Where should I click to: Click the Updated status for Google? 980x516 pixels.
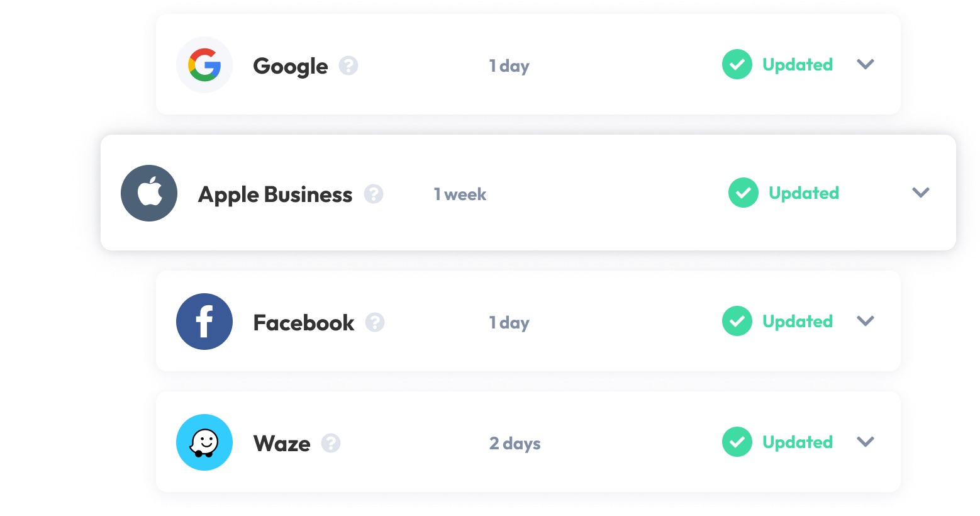point(798,65)
